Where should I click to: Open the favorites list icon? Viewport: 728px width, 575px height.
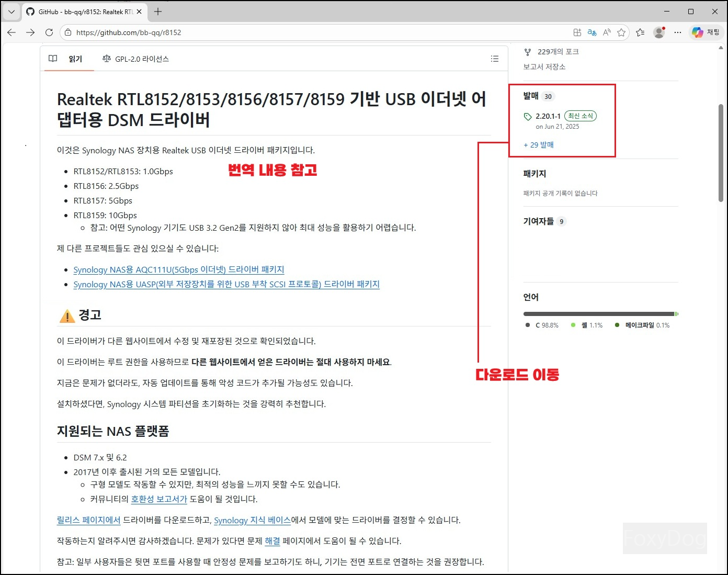(640, 32)
